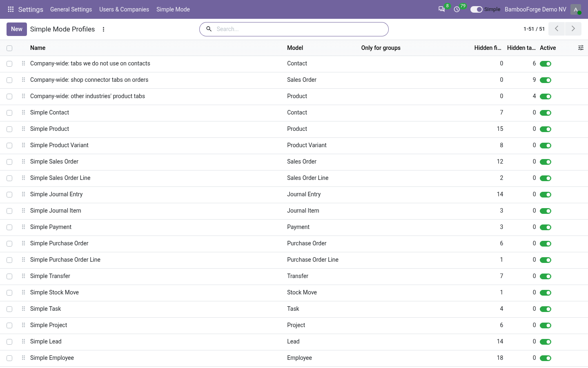Disable the Active toggle for Simple Product

(546, 129)
